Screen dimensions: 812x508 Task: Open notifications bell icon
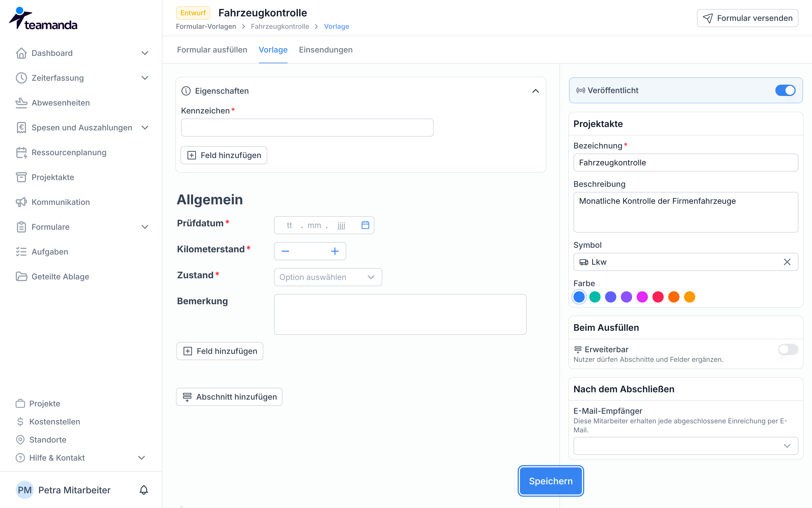click(x=144, y=490)
